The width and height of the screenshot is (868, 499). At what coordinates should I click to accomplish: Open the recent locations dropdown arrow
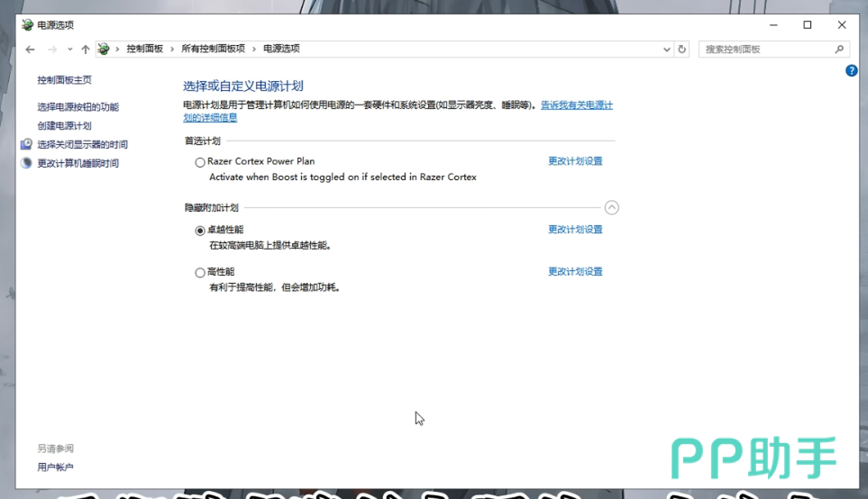point(69,50)
